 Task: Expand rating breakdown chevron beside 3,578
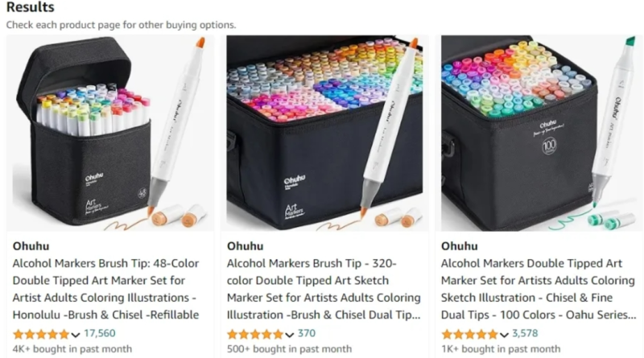click(x=504, y=335)
